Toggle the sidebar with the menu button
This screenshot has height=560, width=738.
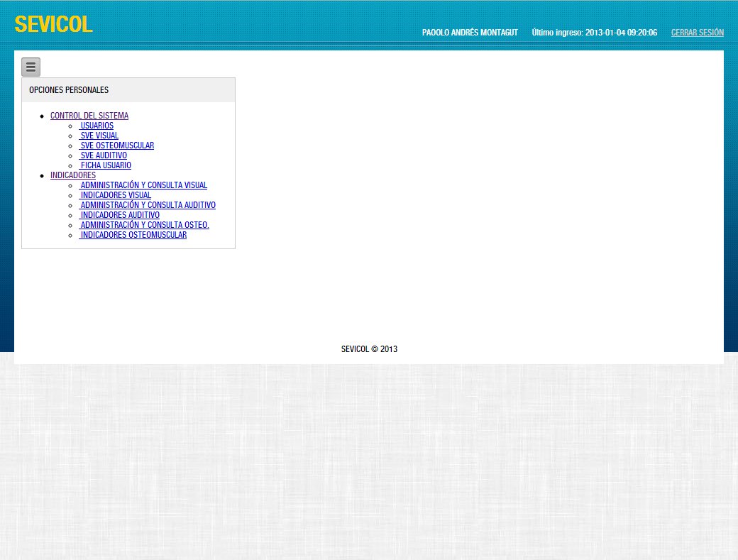point(31,67)
